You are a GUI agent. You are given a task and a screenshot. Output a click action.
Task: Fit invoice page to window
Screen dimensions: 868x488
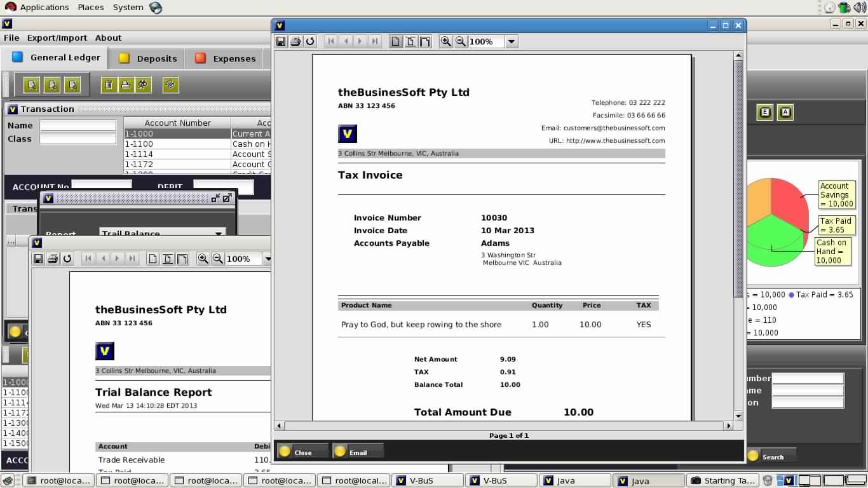pyautogui.click(x=410, y=41)
